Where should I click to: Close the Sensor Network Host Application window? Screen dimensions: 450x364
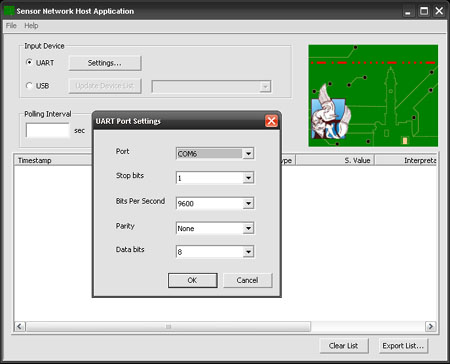(439, 11)
